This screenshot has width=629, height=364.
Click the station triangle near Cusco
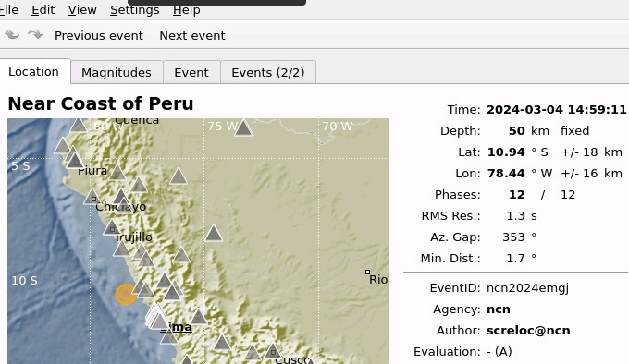click(272, 351)
